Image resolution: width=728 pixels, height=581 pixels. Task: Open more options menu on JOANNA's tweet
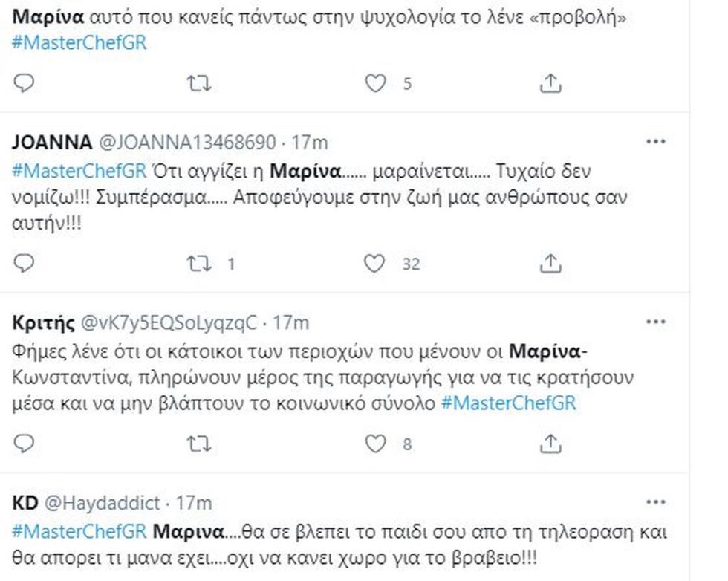click(x=655, y=141)
